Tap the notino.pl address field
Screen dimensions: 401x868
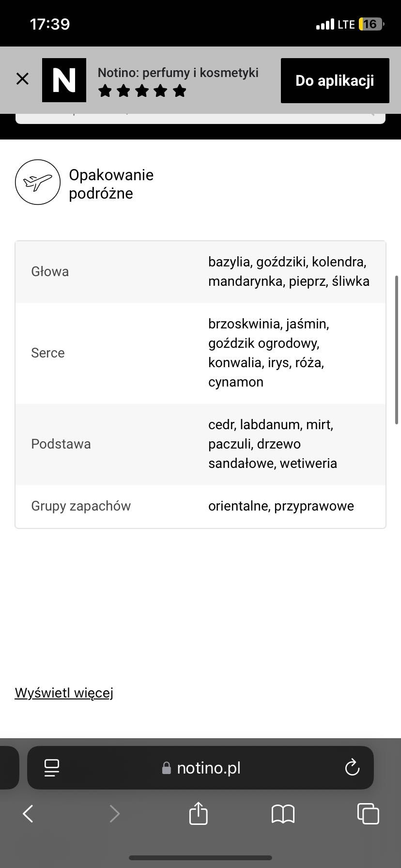click(200, 768)
